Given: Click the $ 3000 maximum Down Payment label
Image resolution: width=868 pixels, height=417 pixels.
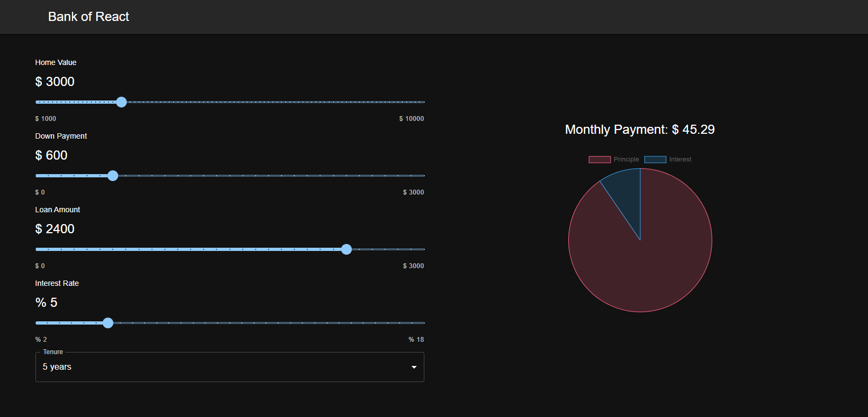Looking at the screenshot, I should (x=414, y=192).
